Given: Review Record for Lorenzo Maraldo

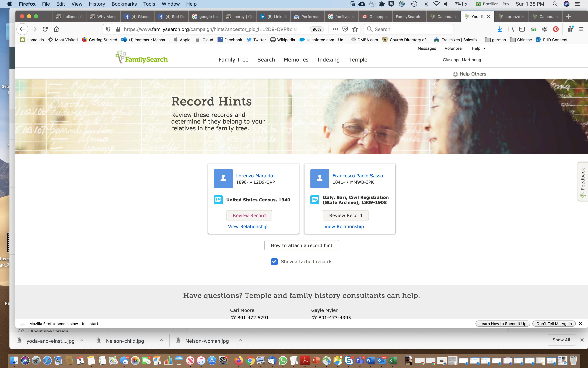Looking at the screenshot, I should point(249,215).
